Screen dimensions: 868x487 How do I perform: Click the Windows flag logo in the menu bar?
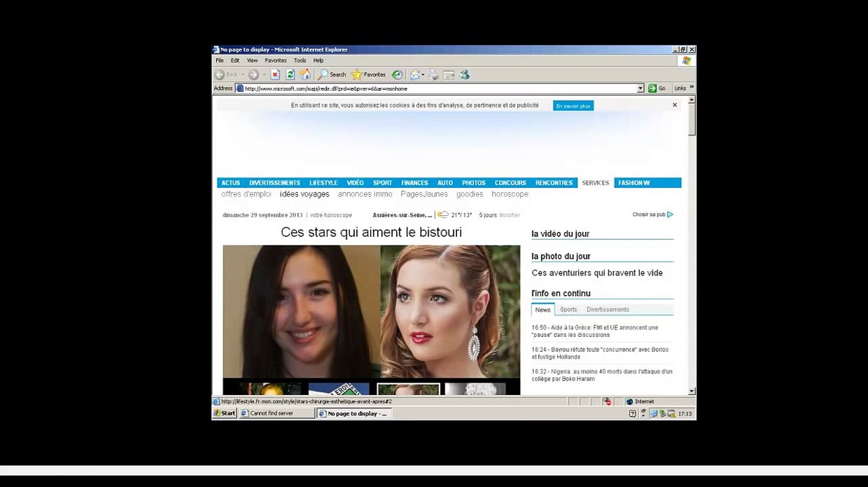[x=687, y=60]
